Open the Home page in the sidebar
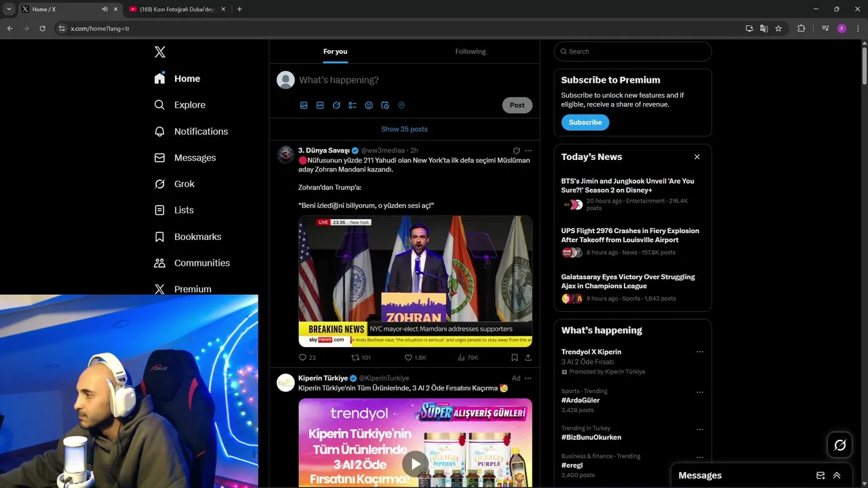The width and height of the screenshot is (868, 488). pyautogui.click(x=177, y=79)
